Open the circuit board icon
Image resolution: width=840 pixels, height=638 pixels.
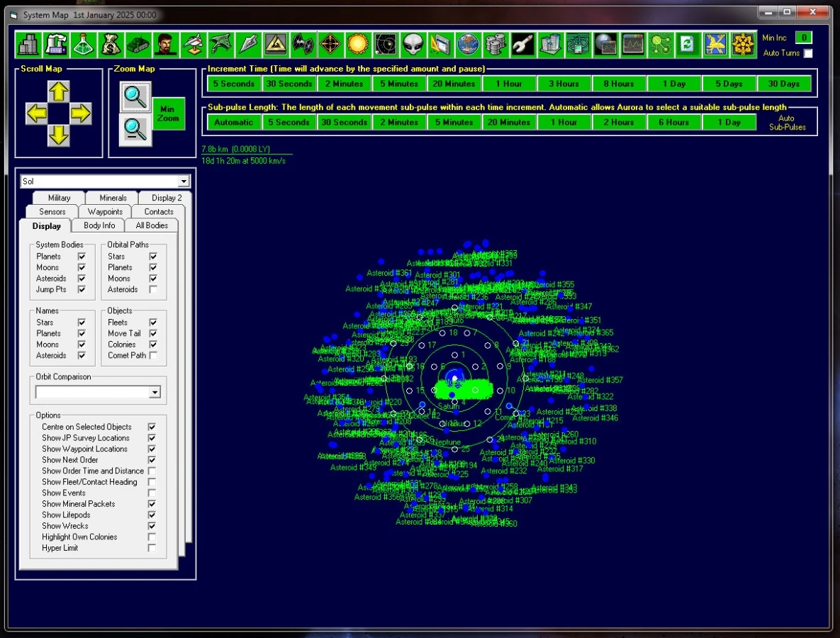(x=578, y=45)
